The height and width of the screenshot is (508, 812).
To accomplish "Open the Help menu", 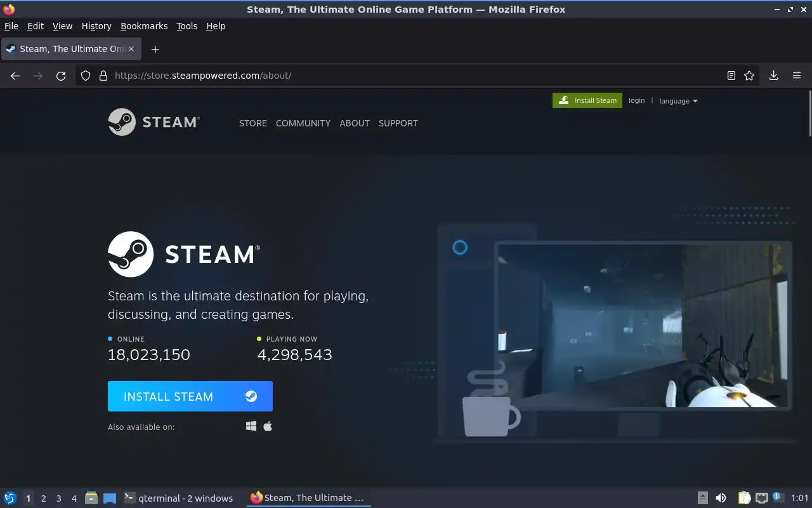I will pyautogui.click(x=216, y=26).
